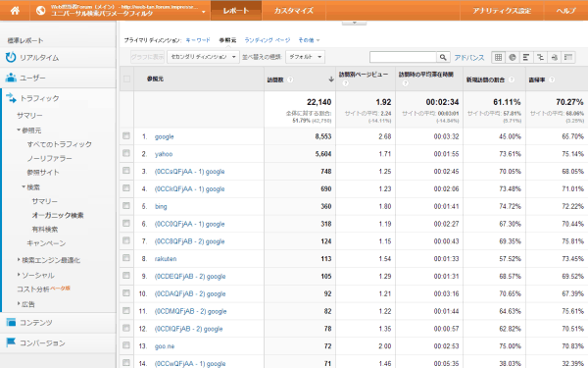Viewport: 588px width, 368px height.
Task: Switch to pie chart percentage view
Action: [x=513, y=57]
